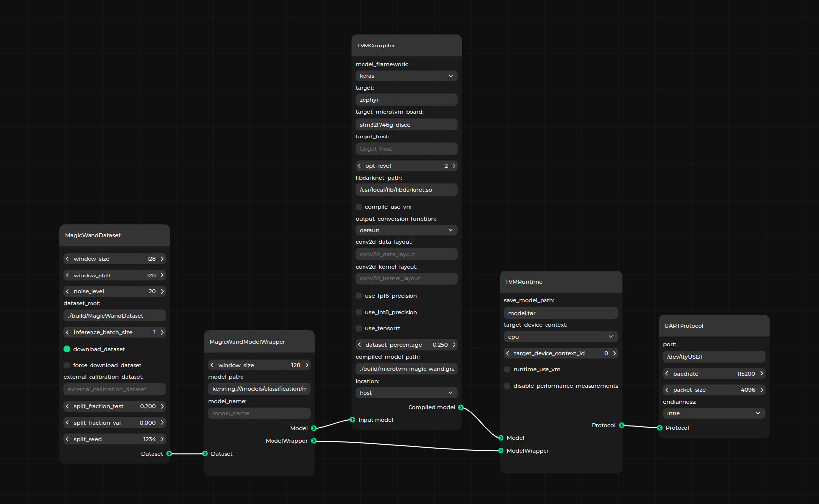The height and width of the screenshot is (504, 819).
Task: Click the Dataset input port on MagicWandModelWrapper
Action: click(x=204, y=453)
